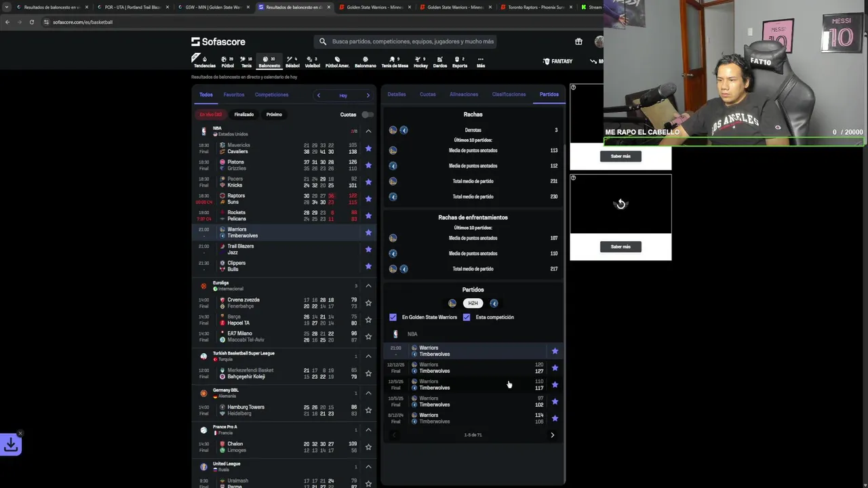Click the search field in Sofascore header
The height and width of the screenshot is (488, 868).
point(406,41)
